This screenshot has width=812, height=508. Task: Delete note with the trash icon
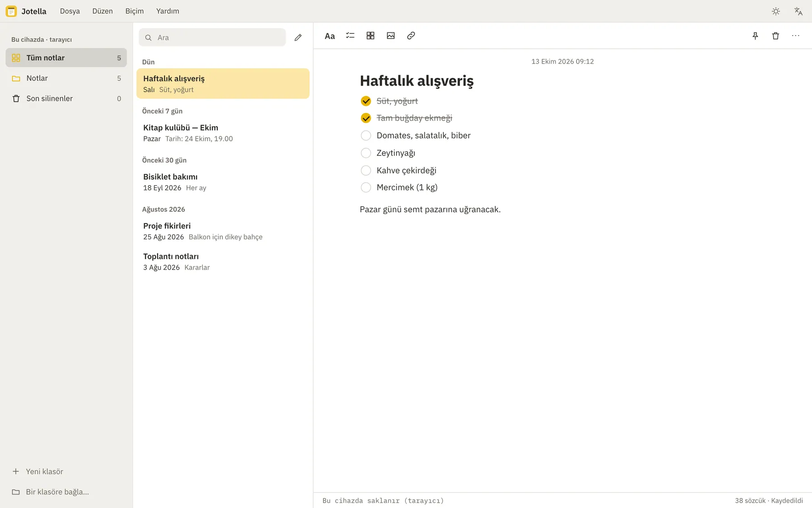pos(775,36)
